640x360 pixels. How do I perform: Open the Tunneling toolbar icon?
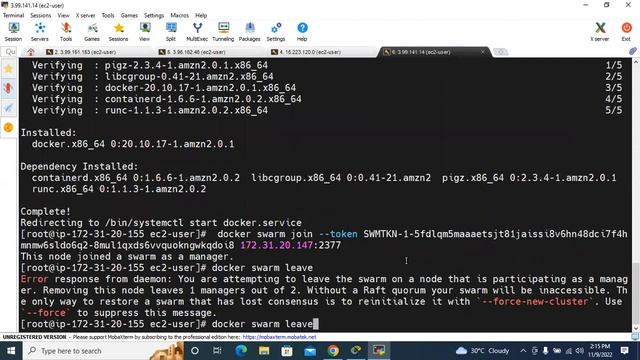223,32
